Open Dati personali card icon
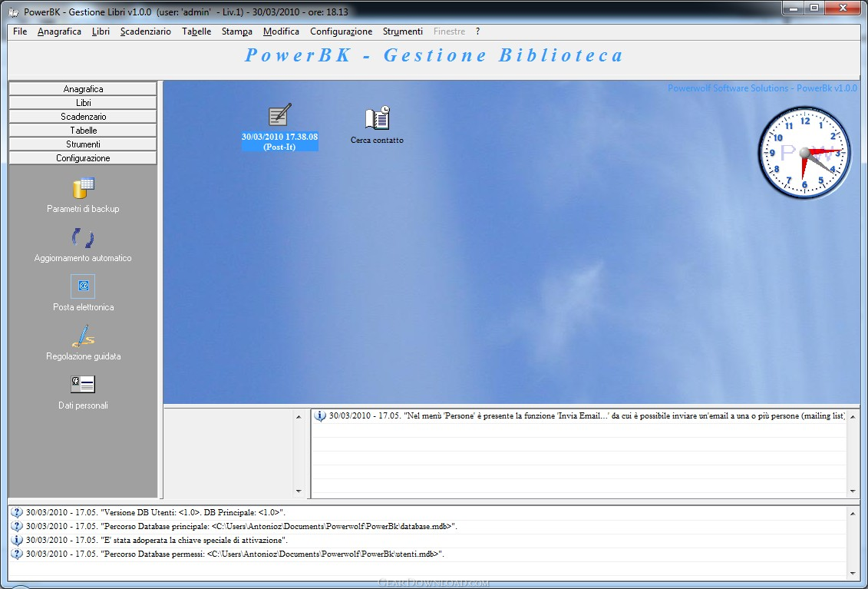868x589 pixels. tap(83, 384)
